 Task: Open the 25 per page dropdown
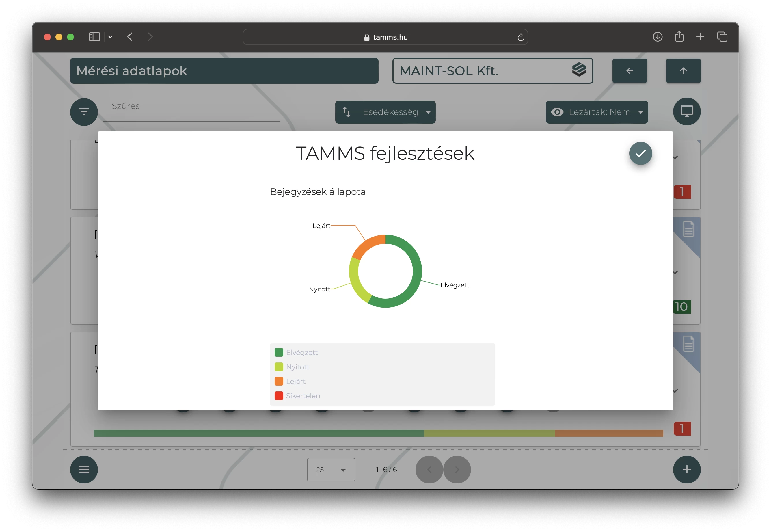click(331, 469)
